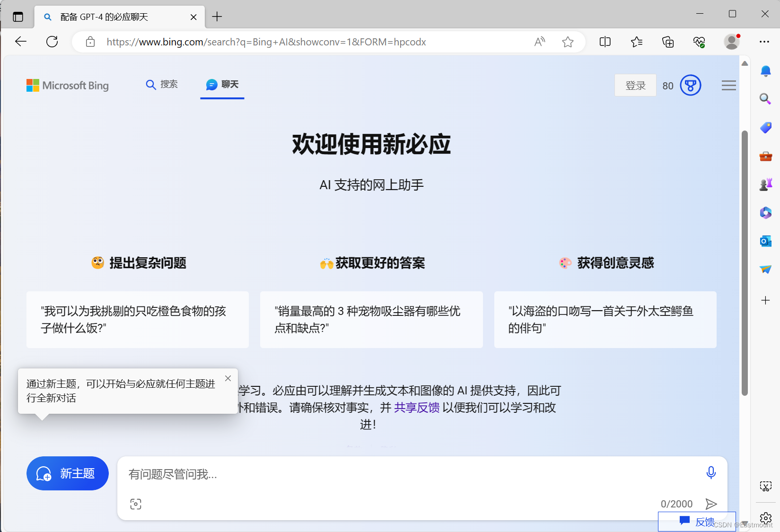Open sidebar Drop paper plane icon
780x532 pixels.
(x=765, y=269)
